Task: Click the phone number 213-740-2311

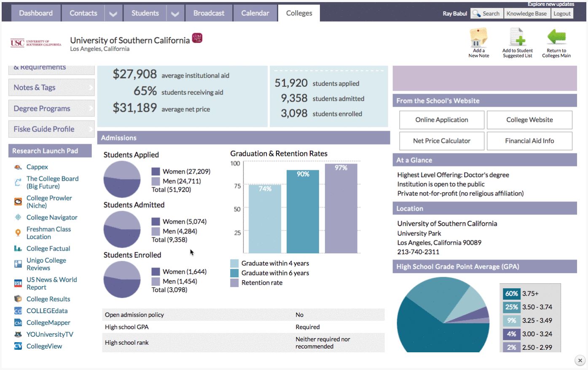Action: (418, 252)
